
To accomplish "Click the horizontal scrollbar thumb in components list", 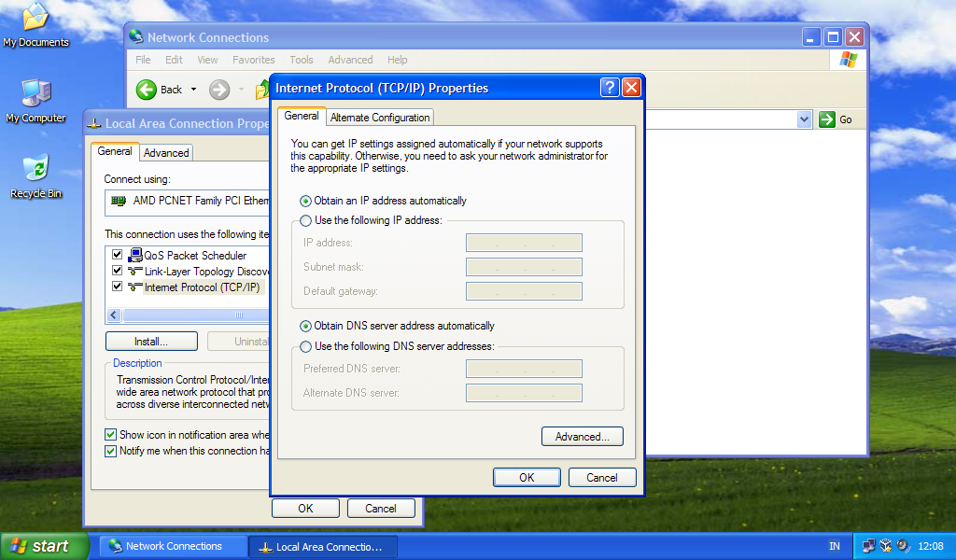I will [196, 315].
